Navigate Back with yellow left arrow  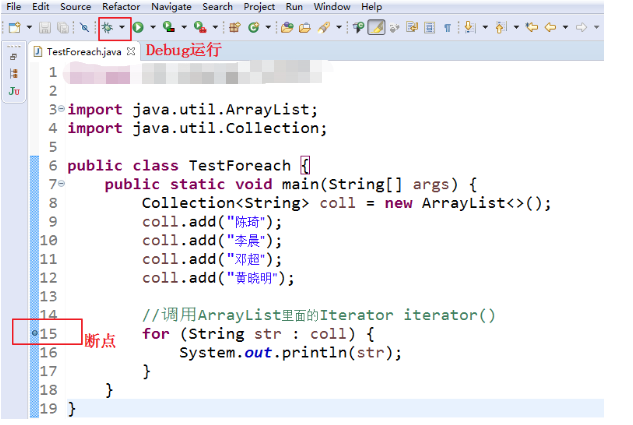pos(550,27)
